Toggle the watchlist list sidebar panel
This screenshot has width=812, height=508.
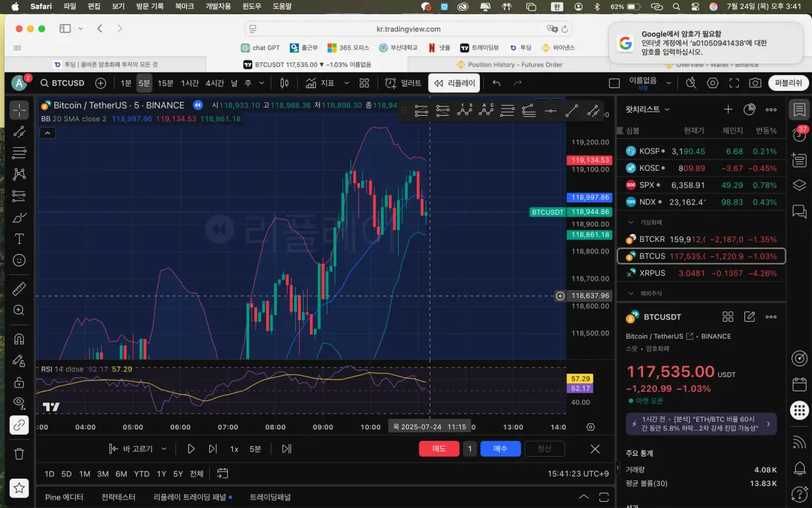[800, 109]
